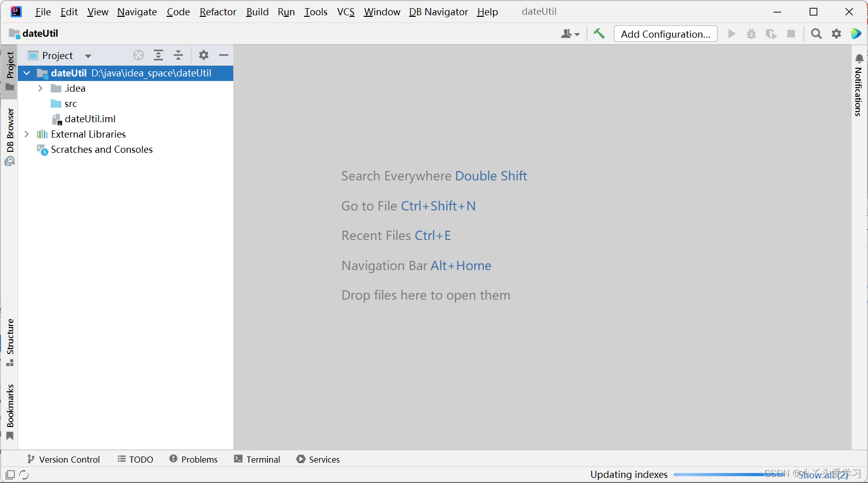Click Collapse All in Project panel
This screenshot has width=868, height=483.
click(x=178, y=55)
